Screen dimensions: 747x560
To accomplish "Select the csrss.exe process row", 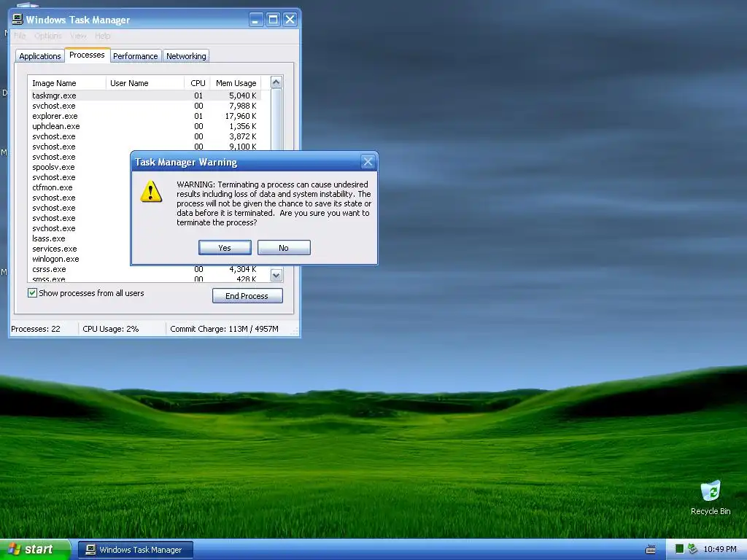I will point(144,269).
